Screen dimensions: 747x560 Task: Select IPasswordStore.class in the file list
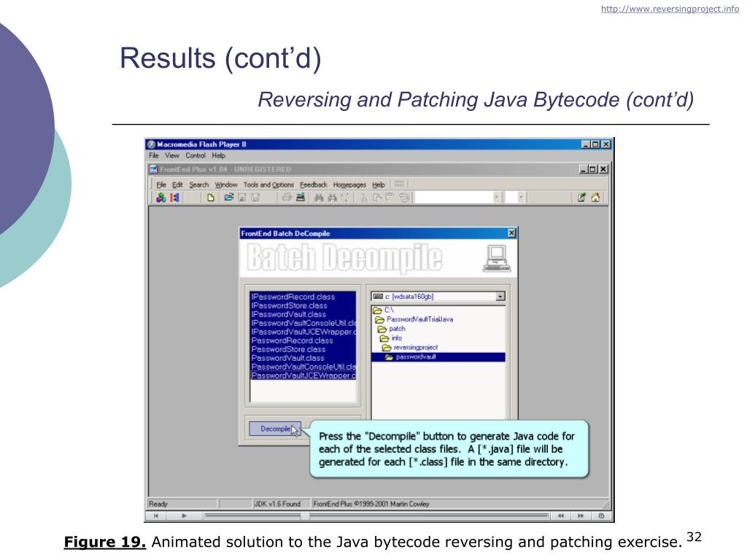pos(303,306)
